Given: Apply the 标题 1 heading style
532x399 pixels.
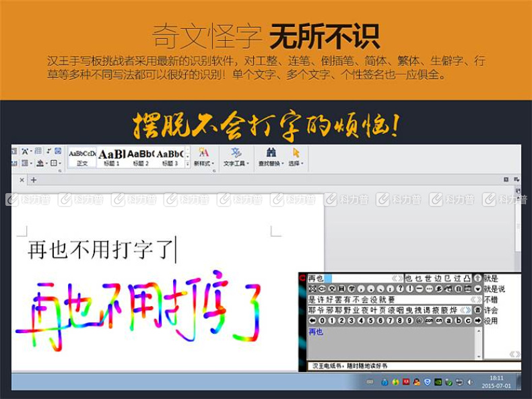Looking at the screenshot, I should pyautogui.click(x=112, y=157).
